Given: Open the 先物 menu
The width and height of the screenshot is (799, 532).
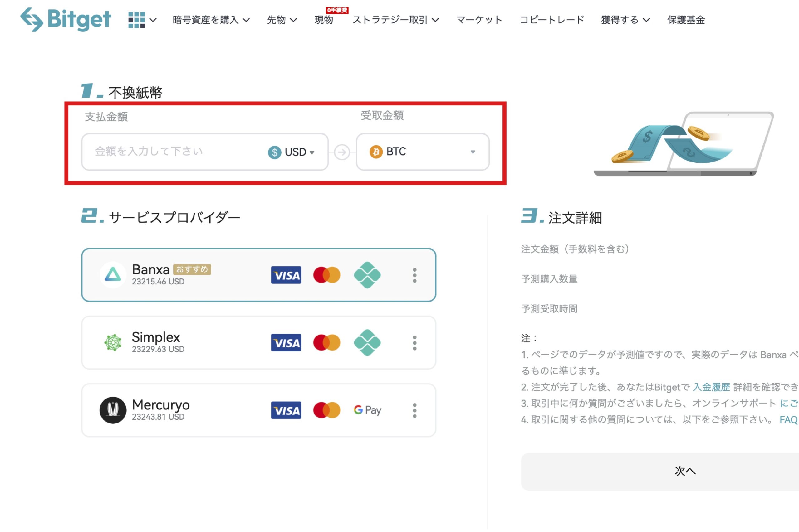Looking at the screenshot, I should pyautogui.click(x=282, y=20).
